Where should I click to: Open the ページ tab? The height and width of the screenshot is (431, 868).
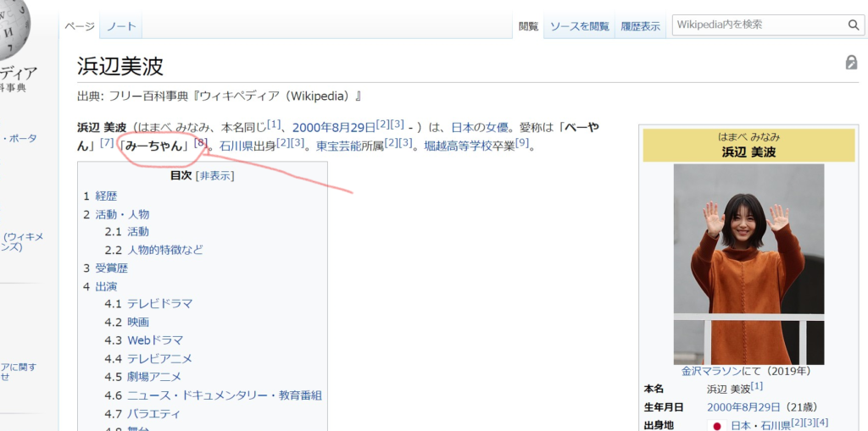click(x=79, y=26)
